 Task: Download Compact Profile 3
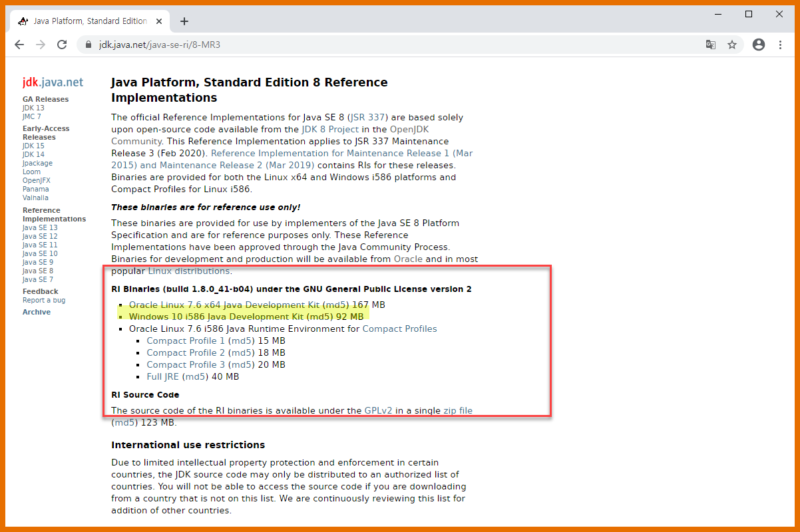186,364
